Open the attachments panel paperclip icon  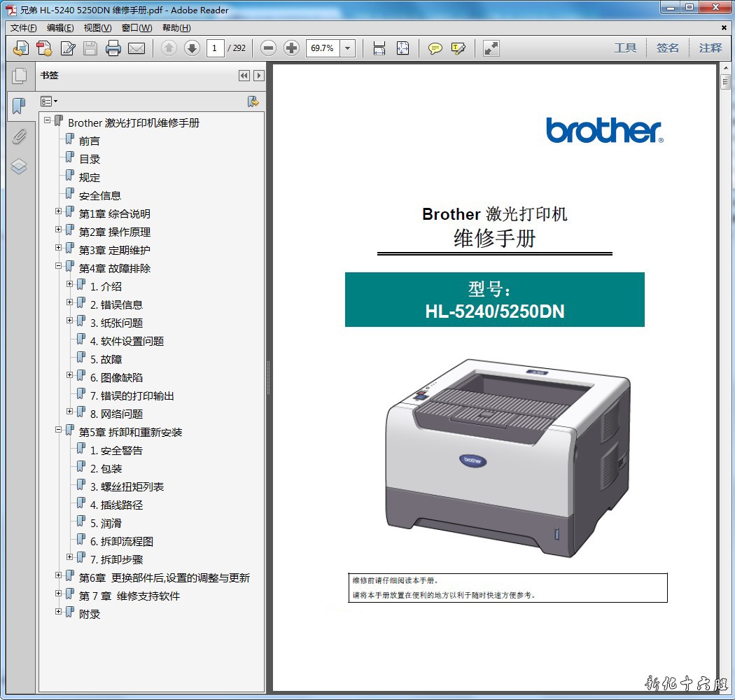point(19,136)
